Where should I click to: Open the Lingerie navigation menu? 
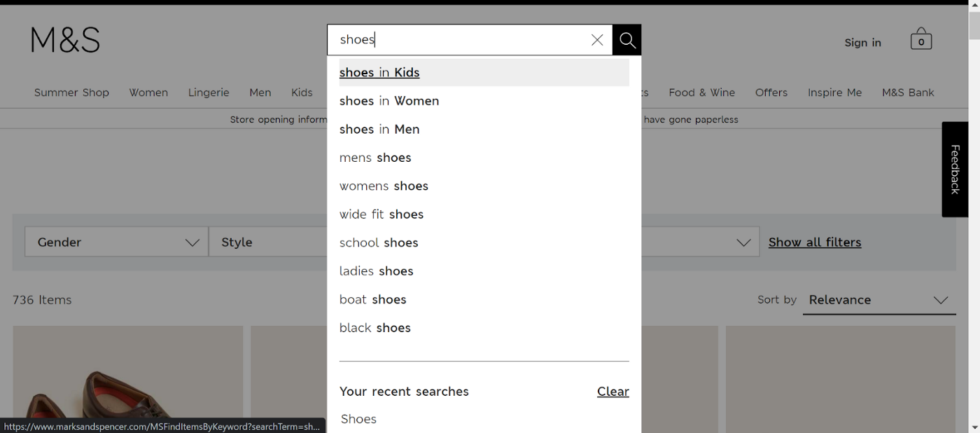209,92
